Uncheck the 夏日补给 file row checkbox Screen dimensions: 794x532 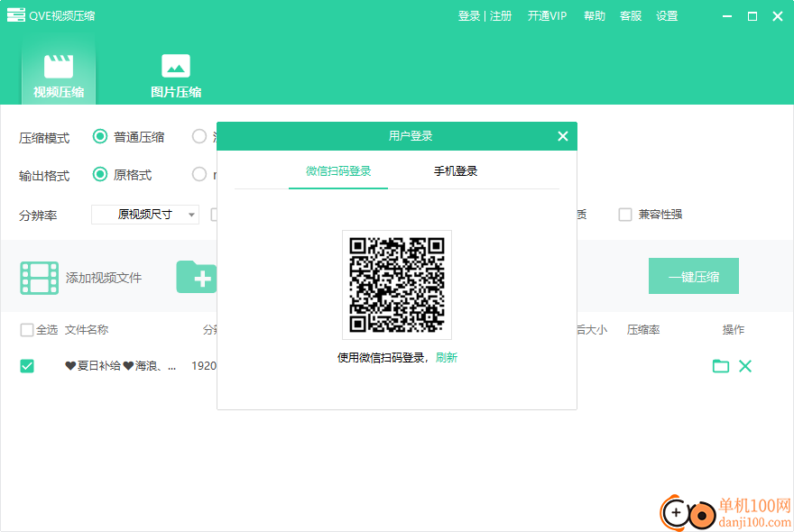[27, 366]
